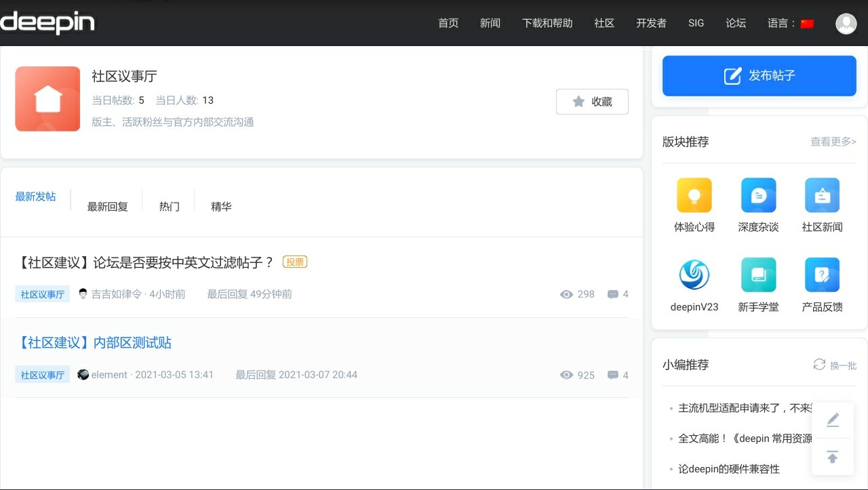Click the refresh icon beside 换一批
Viewport: 868px width, 490px height.
pos(820,365)
